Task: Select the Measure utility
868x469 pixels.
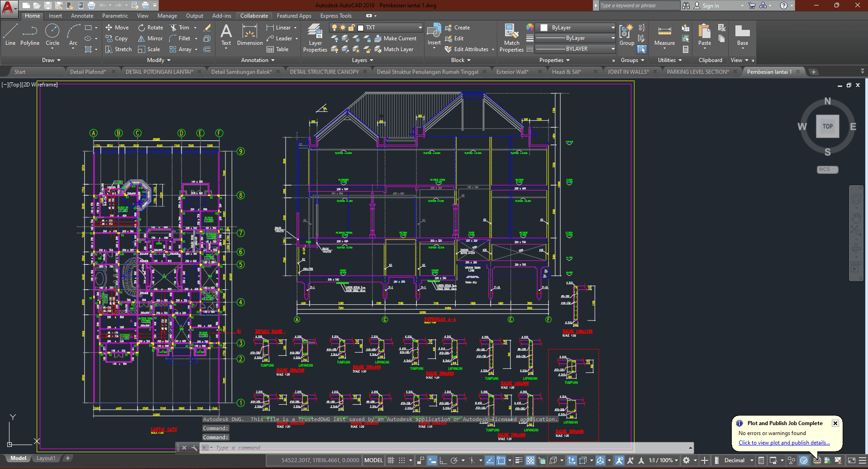Action: tap(664, 36)
